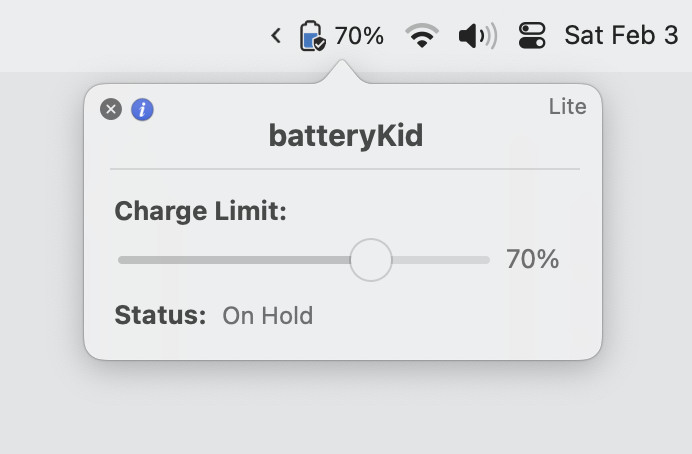Click the 70% battery percentage in menu bar

[x=359, y=36]
